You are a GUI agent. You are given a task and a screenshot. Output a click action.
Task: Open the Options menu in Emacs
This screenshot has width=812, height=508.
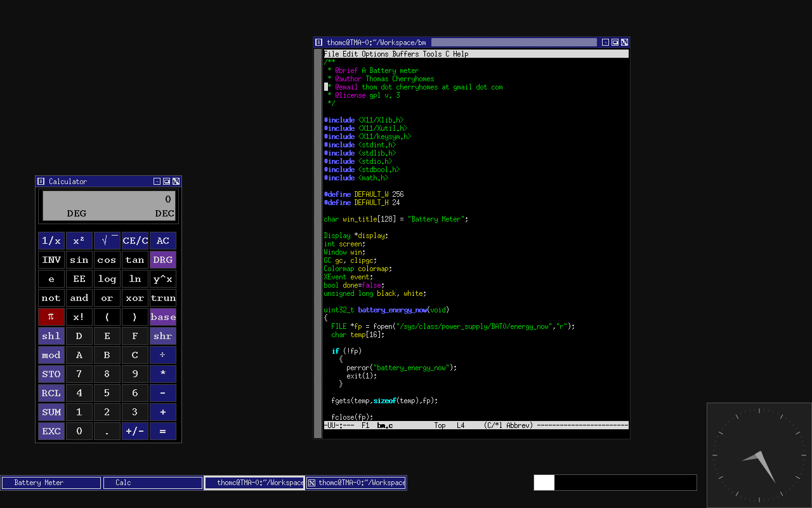(375, 54)
